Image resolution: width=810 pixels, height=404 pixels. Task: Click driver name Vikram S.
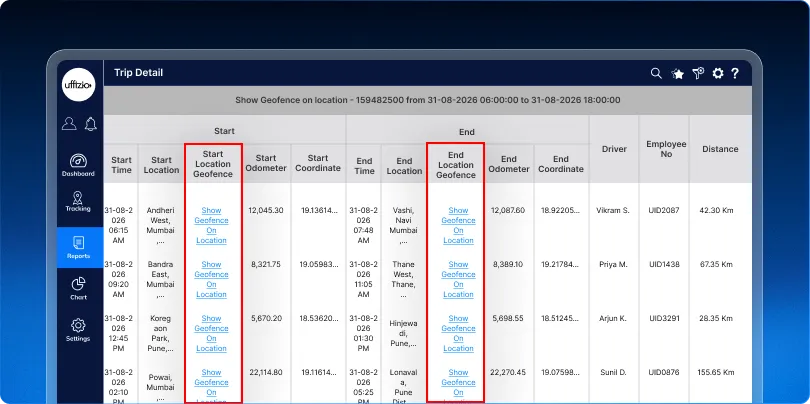click(x=613, y=210)
